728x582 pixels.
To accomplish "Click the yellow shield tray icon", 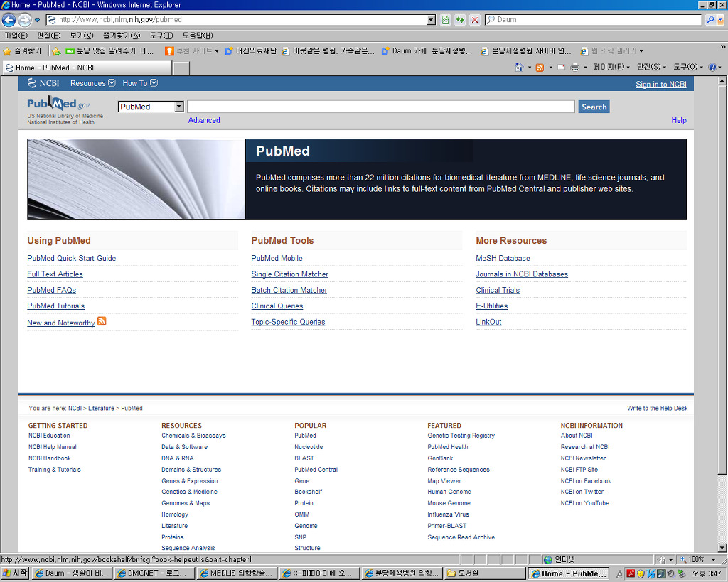I will (x=641, y=573).
